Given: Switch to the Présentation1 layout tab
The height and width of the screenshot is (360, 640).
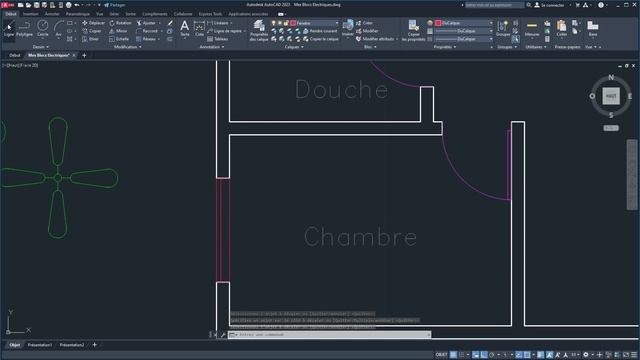Looking at the screenshot, I should pyautogui.click(x=40, y=345).
